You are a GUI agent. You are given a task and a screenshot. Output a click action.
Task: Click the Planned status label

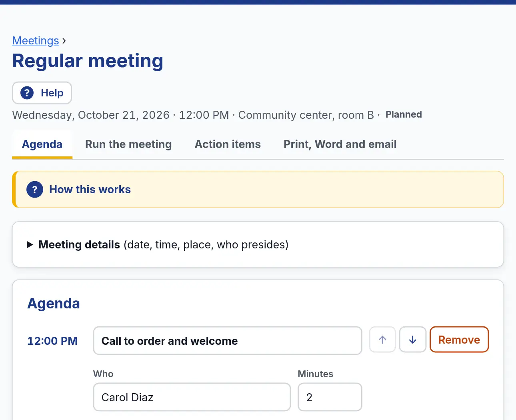tap(404, 114)
